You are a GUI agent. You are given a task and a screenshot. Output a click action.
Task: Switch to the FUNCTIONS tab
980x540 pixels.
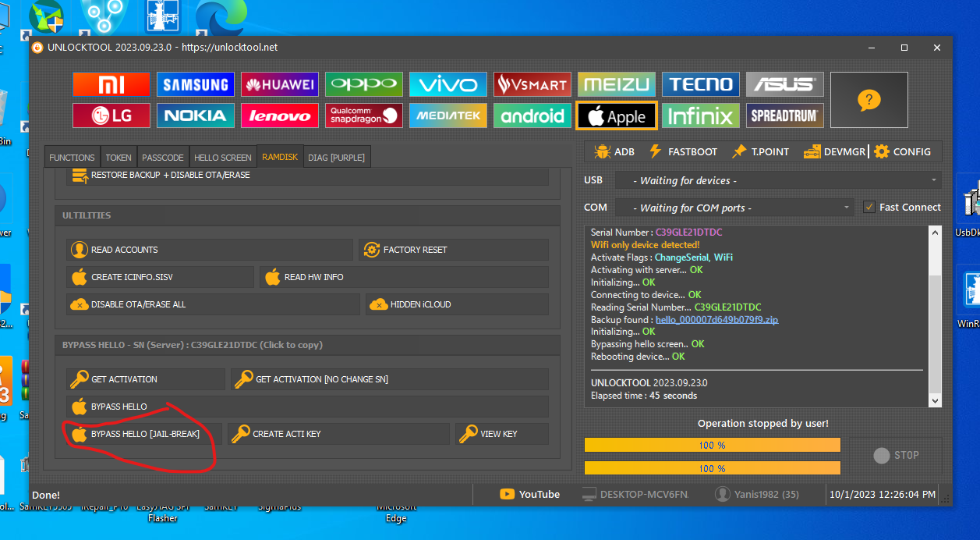pos(72,157)
